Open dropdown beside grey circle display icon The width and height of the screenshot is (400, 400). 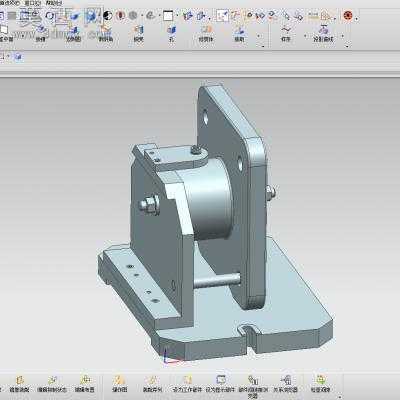click(x=142, y=16)
